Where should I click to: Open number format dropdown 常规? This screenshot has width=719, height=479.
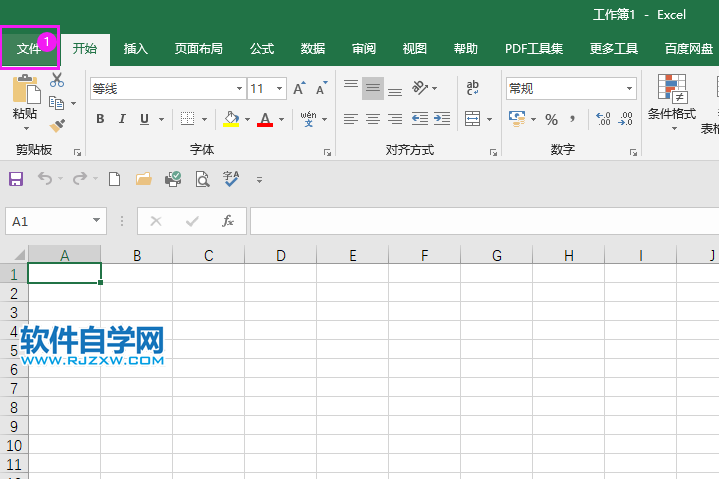coord(630,88)
